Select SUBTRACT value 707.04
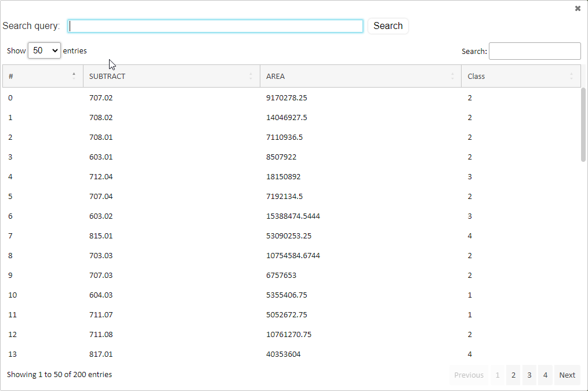 (101, 196)
